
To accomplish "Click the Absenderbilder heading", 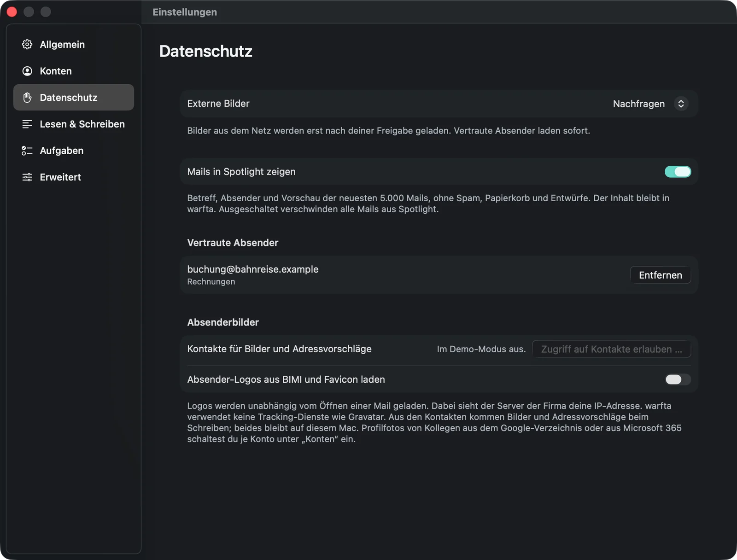I will pyautogui.click(x=223, y=322).
